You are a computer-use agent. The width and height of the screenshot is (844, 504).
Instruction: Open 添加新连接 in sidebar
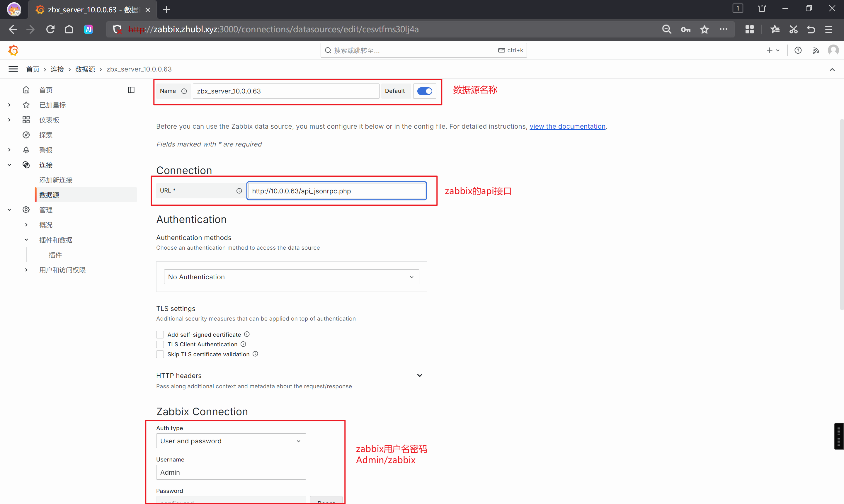point(56,180)
